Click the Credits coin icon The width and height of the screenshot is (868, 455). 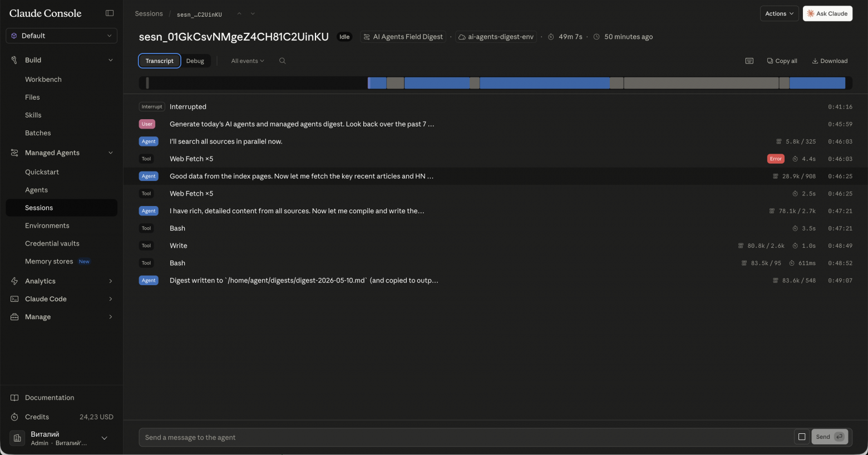tap(14, 417)
